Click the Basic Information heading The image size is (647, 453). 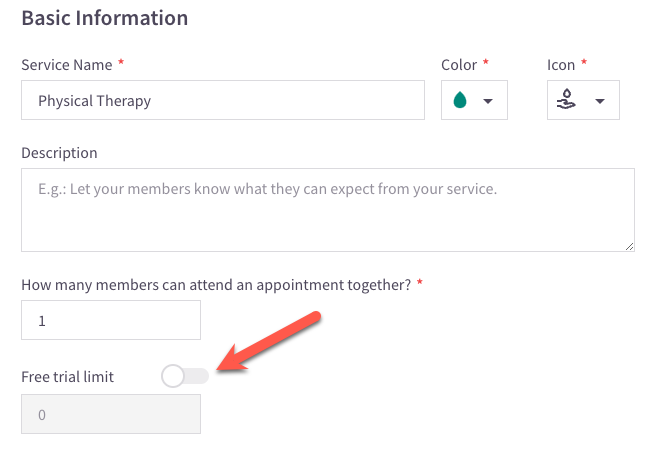coord(105,18)
